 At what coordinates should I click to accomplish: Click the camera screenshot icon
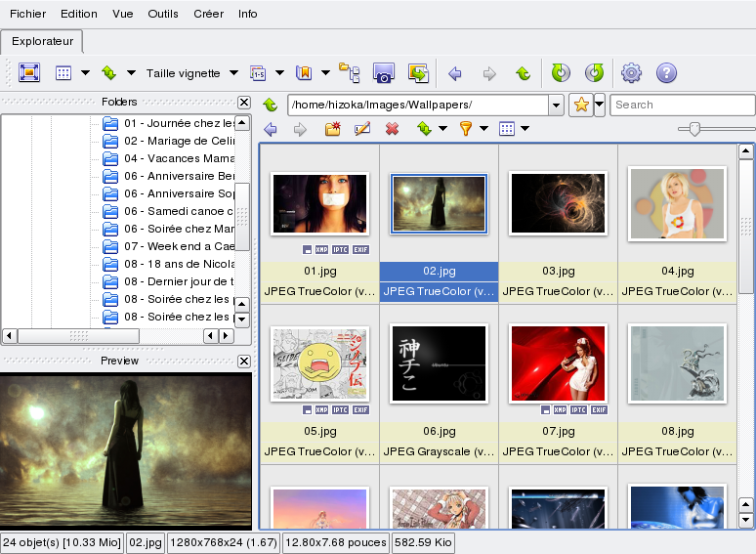pyautogui.click(x=384, y=73)
